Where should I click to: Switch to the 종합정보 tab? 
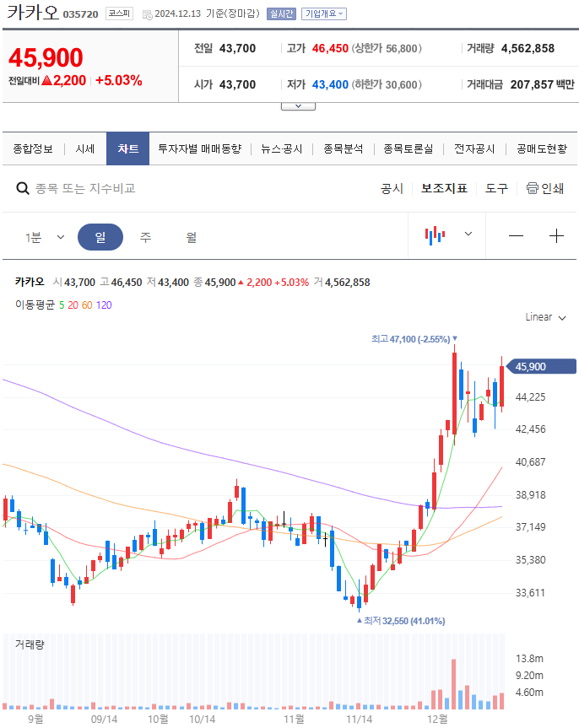click(33, 148)
